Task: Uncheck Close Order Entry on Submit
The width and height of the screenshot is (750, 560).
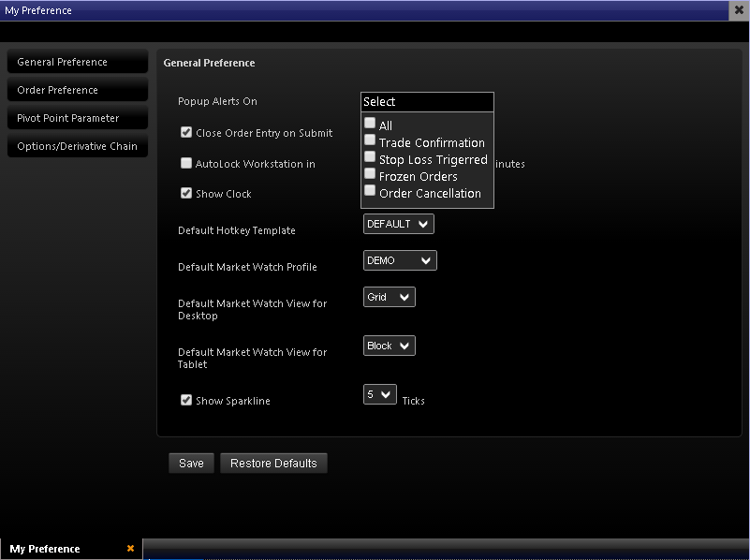Action: tap(186, 132)
